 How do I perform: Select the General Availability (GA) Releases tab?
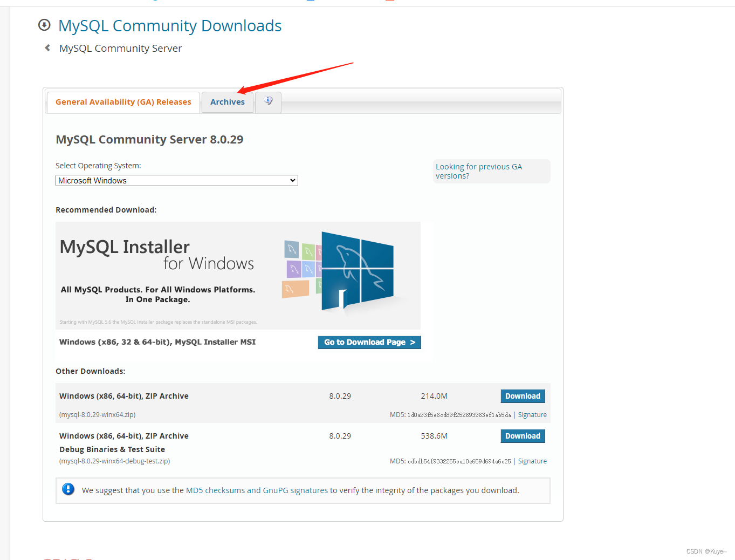[x=123, y=102]
